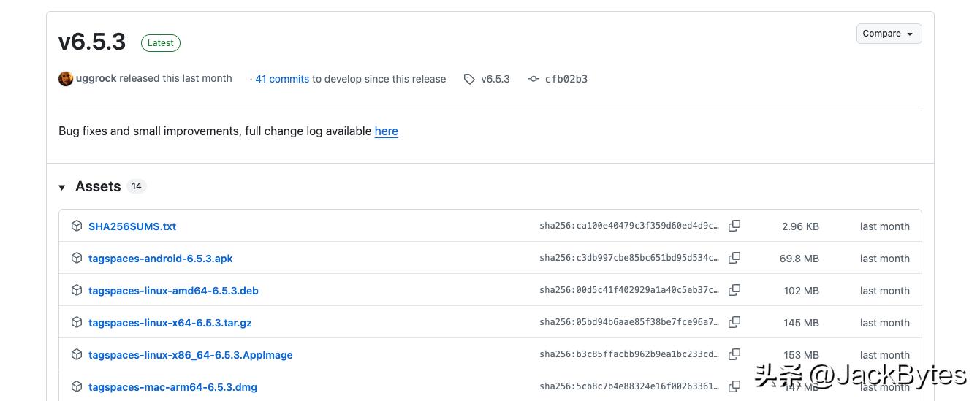Open the Compare dropdown
Image resolution: width=980 pixels, height=401 pixels.
889,34
